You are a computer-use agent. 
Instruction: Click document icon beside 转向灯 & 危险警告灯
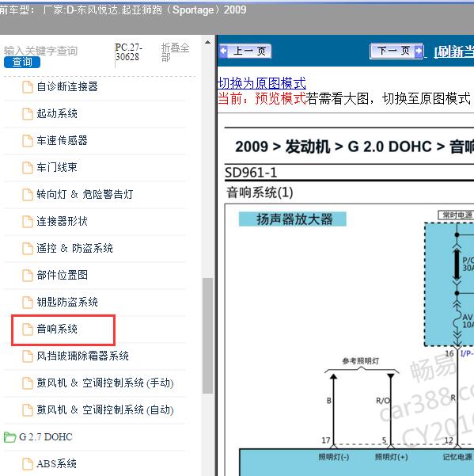pyautogui.click(x=28, y=195)
